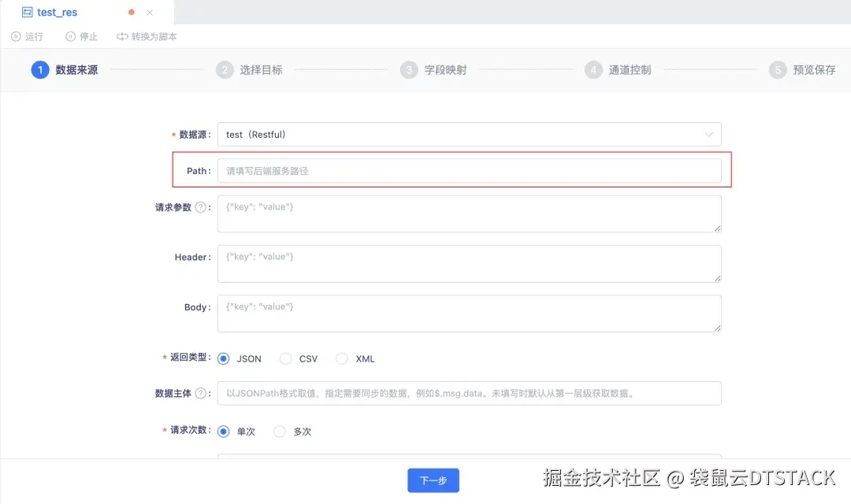Select CSV as the return type

pyautogui.click(x=285, y=358)
